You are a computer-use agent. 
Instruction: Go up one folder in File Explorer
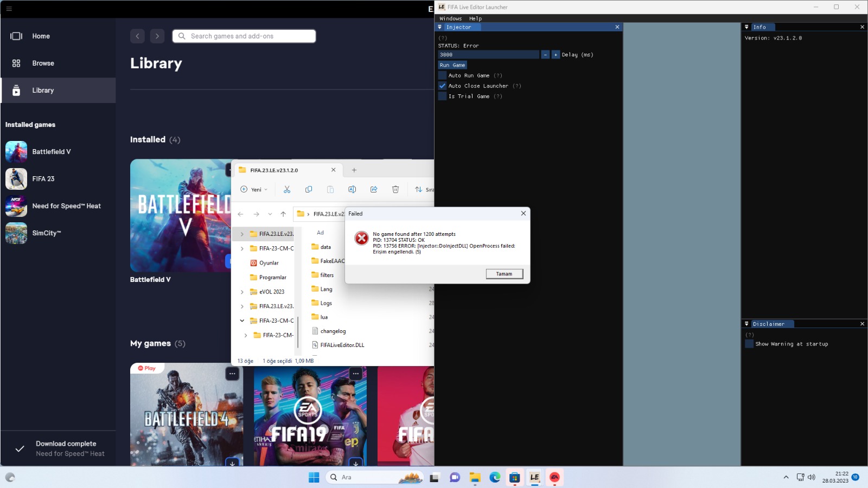click(x=283, y=214)
